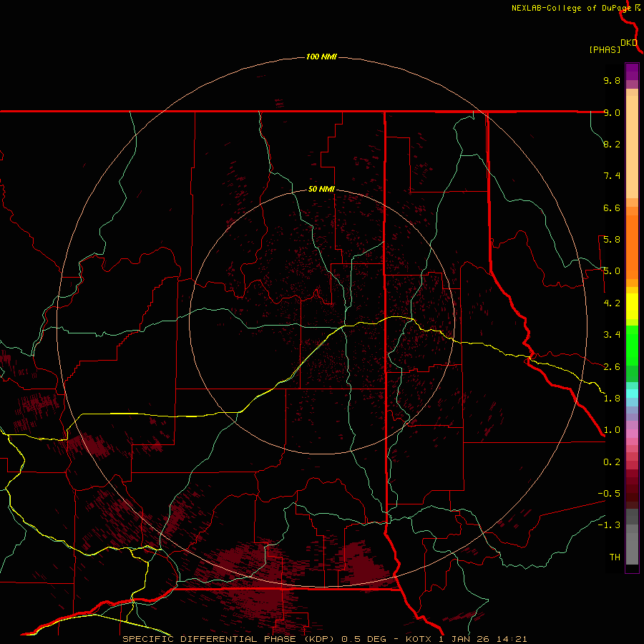This screenshot has width=644, height=644.
Task: Select the 8.2 value on the scale
Action: (x=612, y=144)
